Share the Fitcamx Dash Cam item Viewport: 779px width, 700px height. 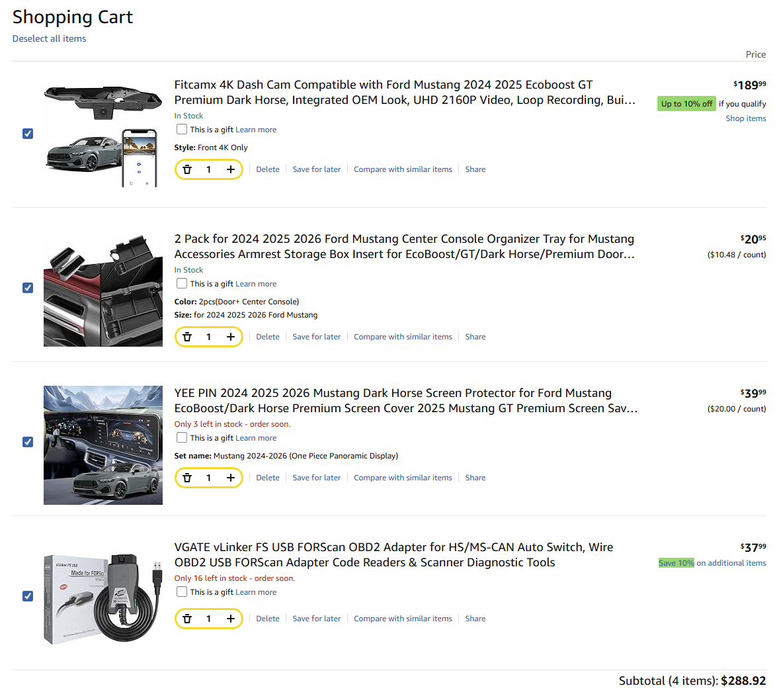click(475, 169)
